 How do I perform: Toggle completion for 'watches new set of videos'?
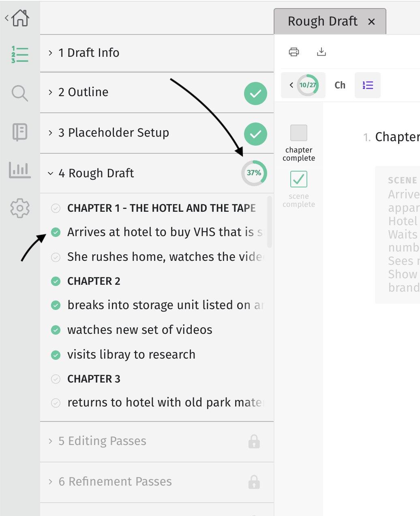point(56,330)
